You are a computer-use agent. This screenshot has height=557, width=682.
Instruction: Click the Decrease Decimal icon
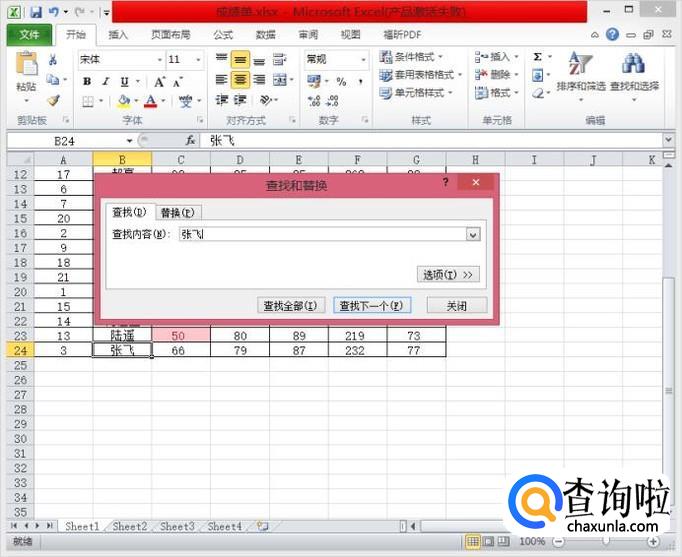333,101
